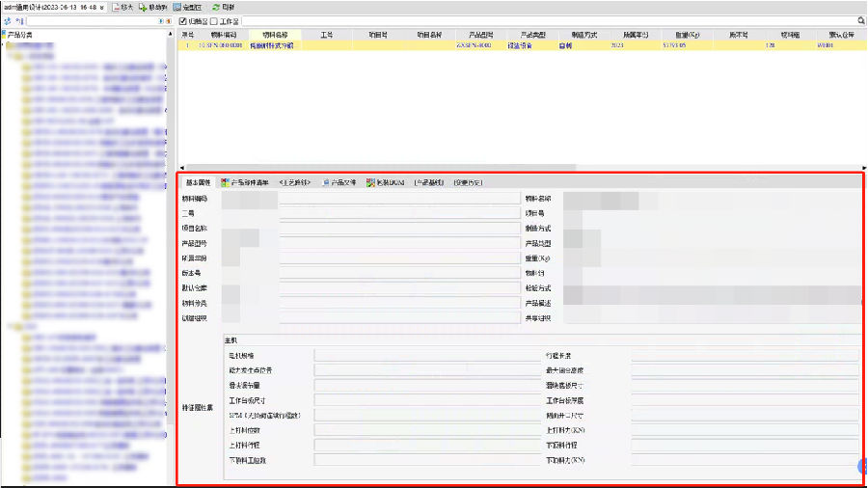Click the 物料编码 column header
This screenshot has width=868, height=488.
click(x=224, y=35)
